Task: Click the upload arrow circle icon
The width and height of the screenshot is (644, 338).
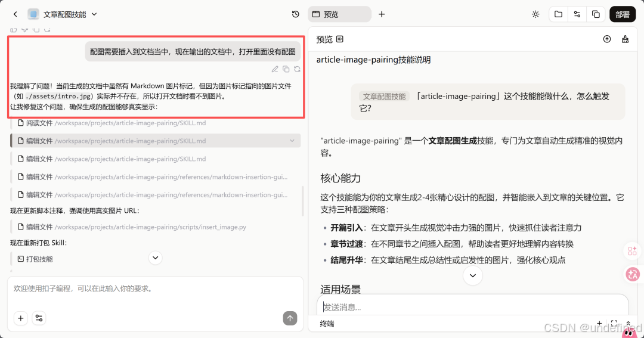Action: (x=607, y=39)
